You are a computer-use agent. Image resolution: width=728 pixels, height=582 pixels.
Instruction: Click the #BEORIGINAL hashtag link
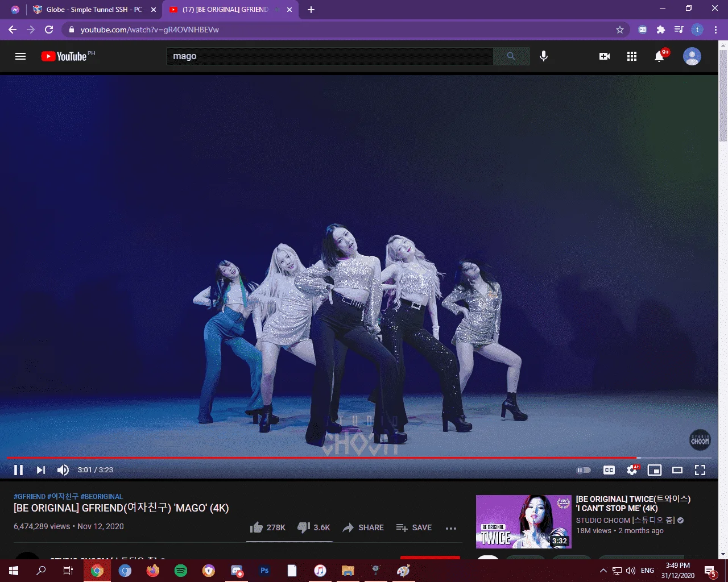point(102,496)
